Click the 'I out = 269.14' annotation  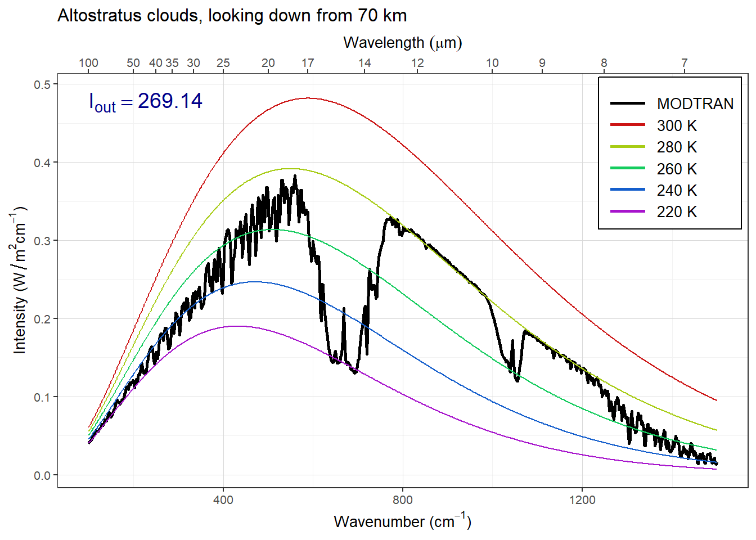(146, 102)
